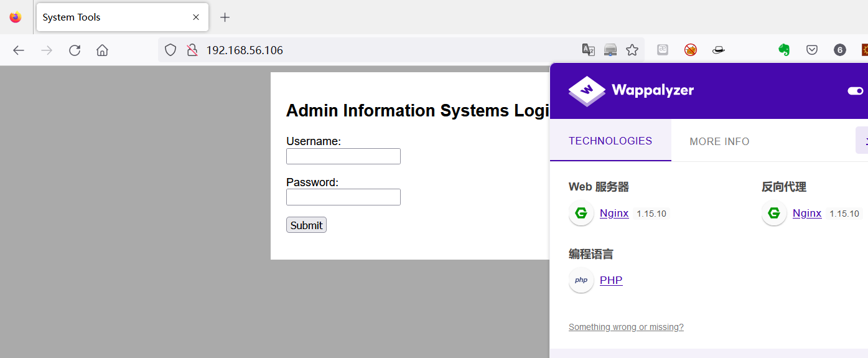The width and height of the screenshot is (868, 358).
Task: Click the insecure connection padlock icon
Action: [x=192, y=50]
